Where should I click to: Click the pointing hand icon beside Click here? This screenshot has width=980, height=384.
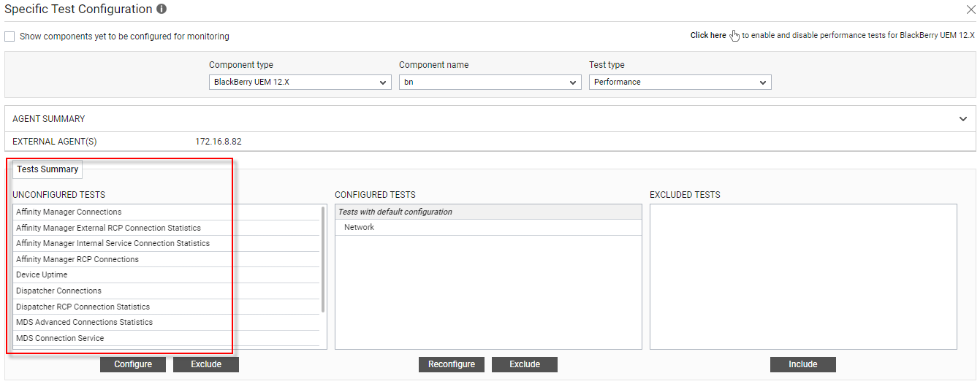[734, 36]
